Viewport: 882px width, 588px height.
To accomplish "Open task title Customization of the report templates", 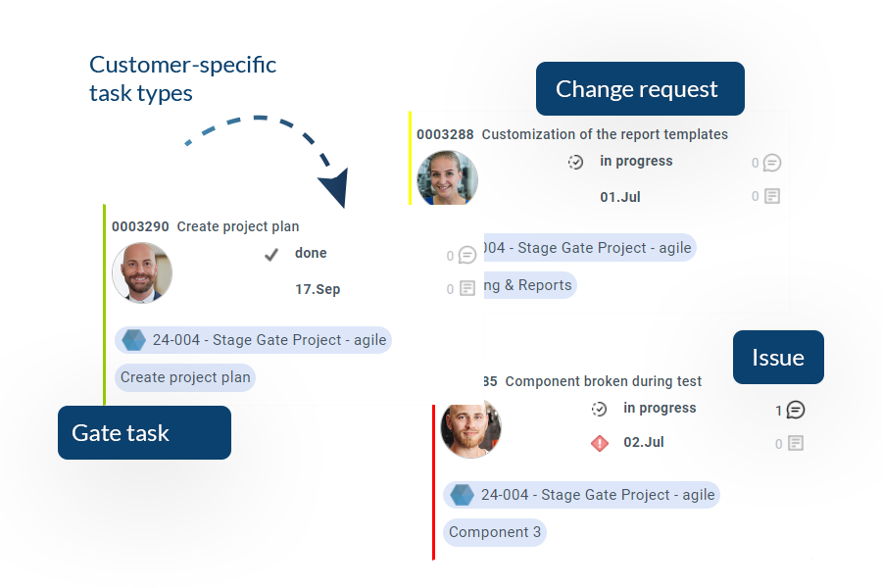I will 605,134.
